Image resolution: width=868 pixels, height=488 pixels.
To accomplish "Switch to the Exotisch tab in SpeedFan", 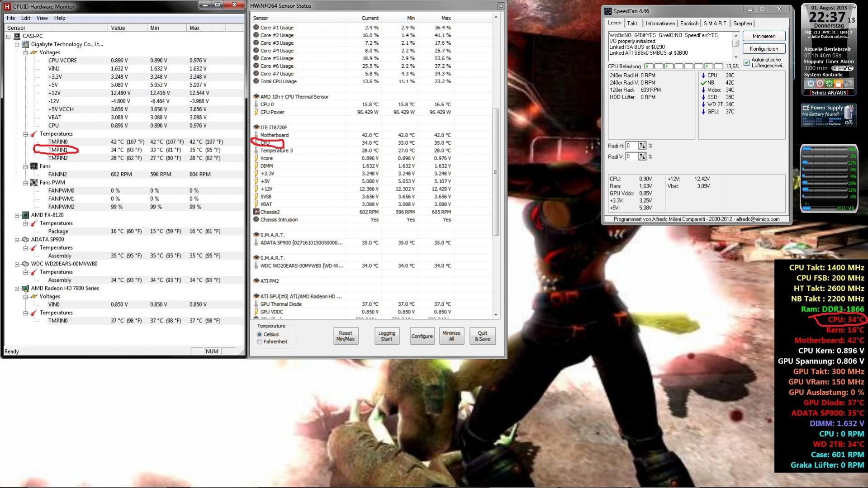I will (689, 24).
